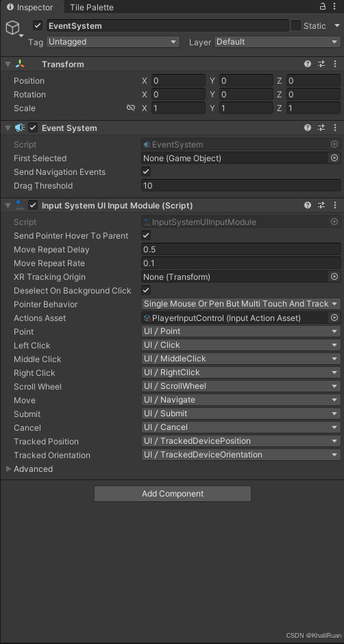Viewport: 344px width, 644px height.
Task: Click the EventSystem name field
Action: tap(167, 25)
